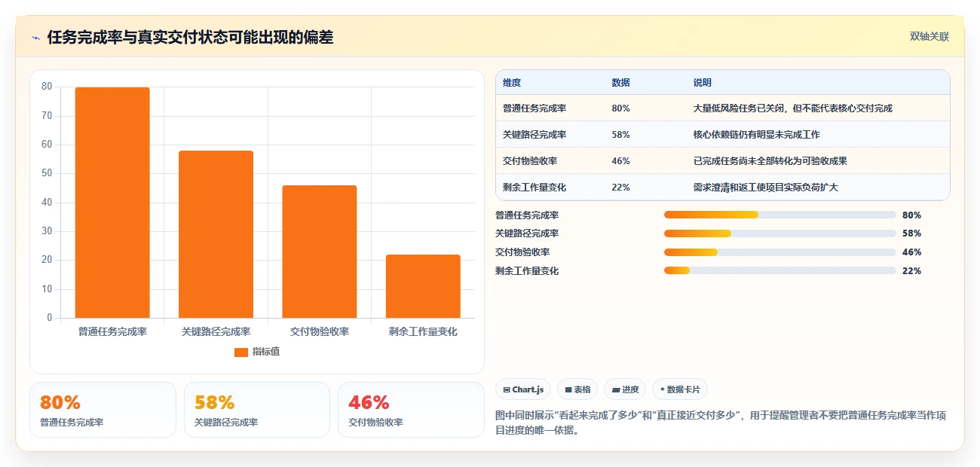Viewport: 980px width, 467px height.
Task: Click the 46% value in table
Action: click(x=621, y=161)
